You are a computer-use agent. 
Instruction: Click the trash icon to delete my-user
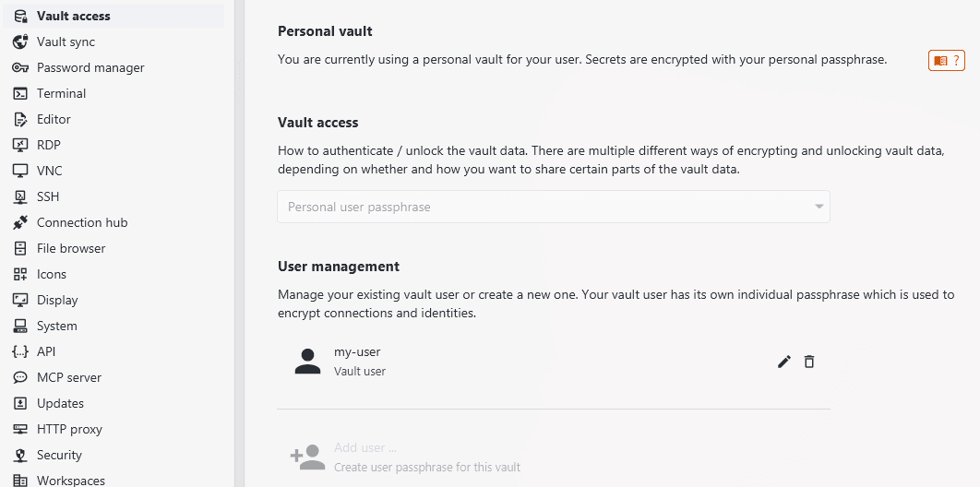809,362
